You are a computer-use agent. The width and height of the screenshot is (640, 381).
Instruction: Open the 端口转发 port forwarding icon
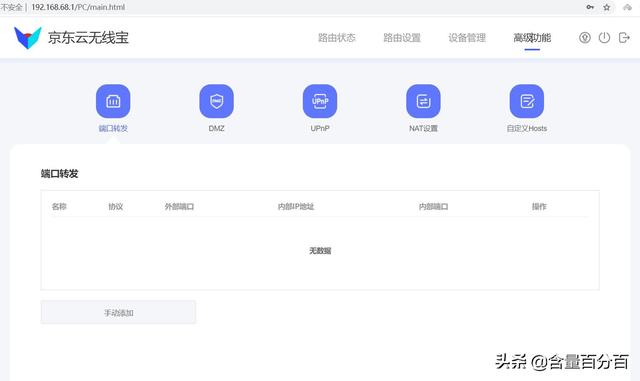point(113,101)
